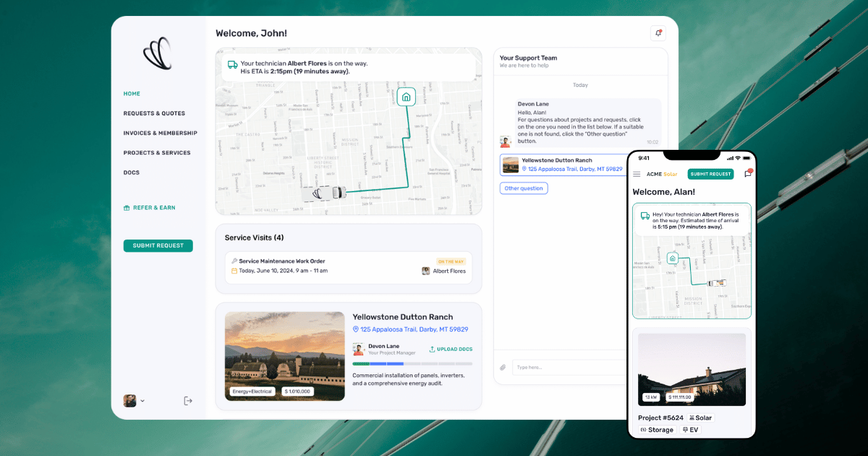Click the Solar tag on the phone project
The image size is (868, 456).
pyautogui.click(x=700, y=418)
